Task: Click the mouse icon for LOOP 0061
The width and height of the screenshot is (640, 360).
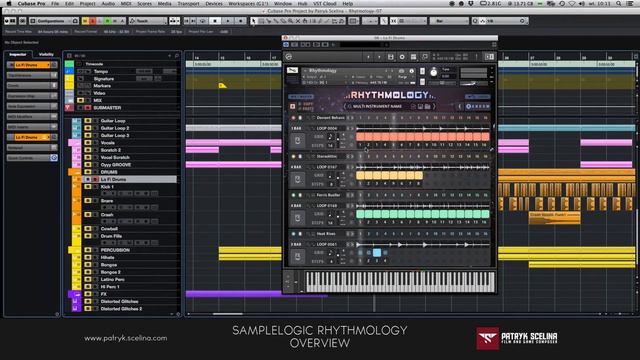Action: pos(298,256)
